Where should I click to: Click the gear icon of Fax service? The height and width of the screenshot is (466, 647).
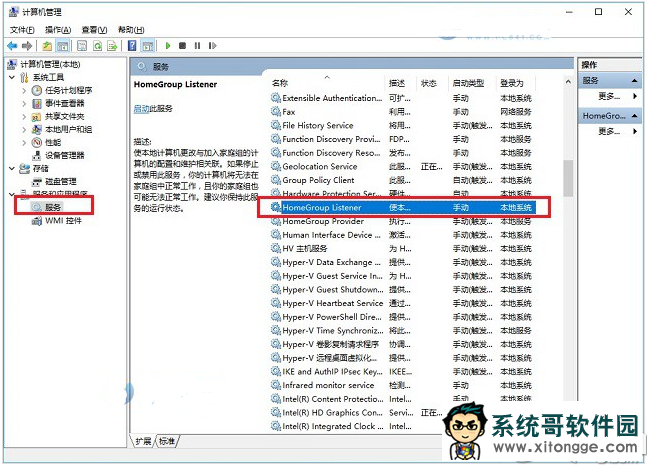coord(276,111)
